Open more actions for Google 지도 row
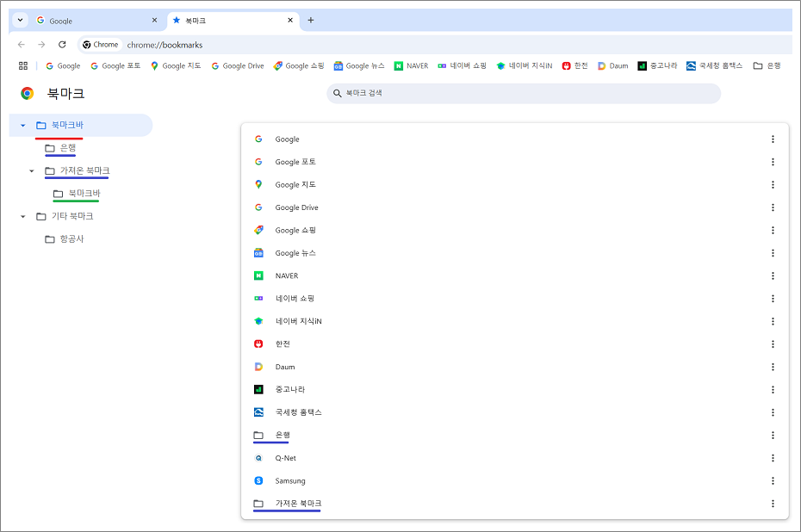Image resolution: width=801 pixels, height=532 pixels. point(773,184)
